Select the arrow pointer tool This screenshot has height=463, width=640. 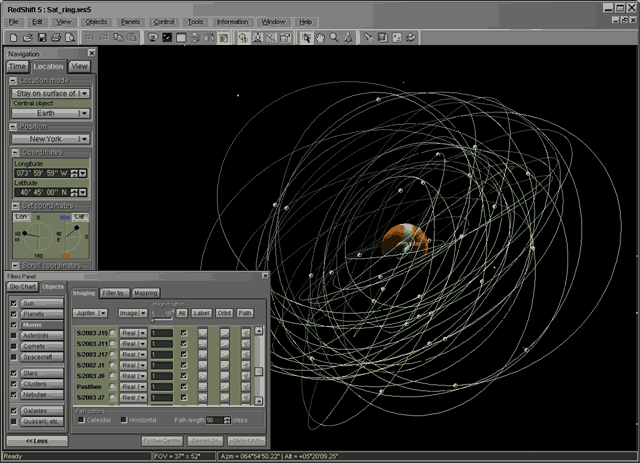[x=307, y=38]
